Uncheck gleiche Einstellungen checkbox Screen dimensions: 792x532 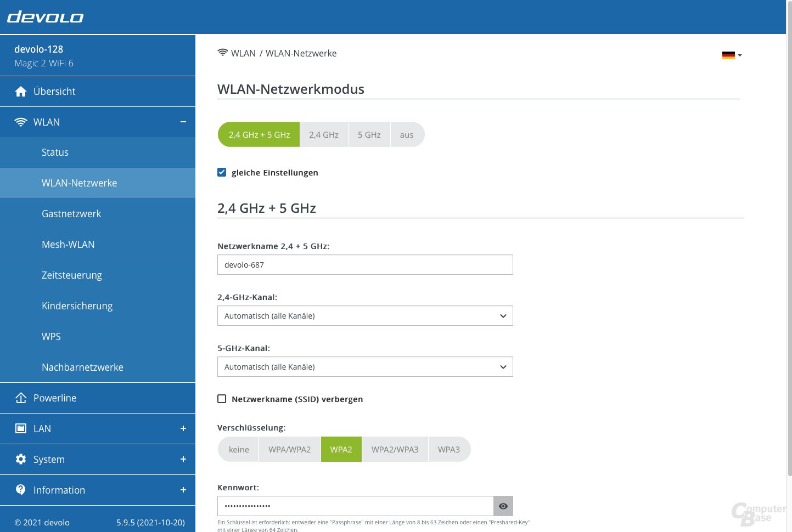(x=222, y=172)
